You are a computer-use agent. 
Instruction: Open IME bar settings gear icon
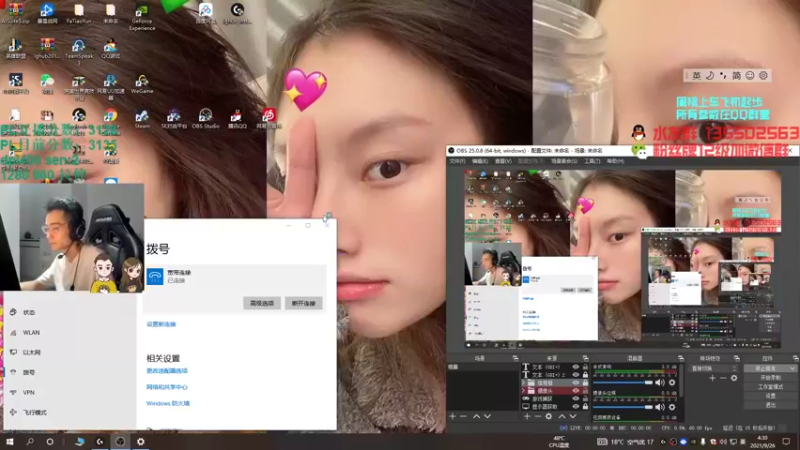click(763, 76)
